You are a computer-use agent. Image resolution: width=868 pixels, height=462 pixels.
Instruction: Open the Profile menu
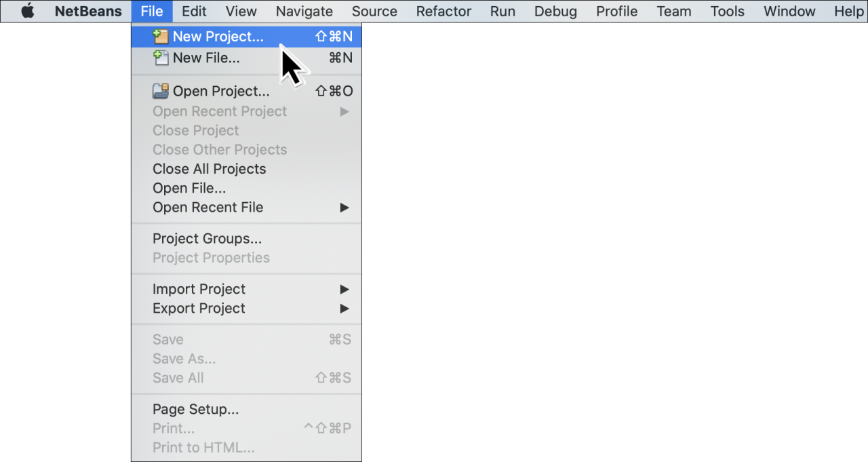616,11
